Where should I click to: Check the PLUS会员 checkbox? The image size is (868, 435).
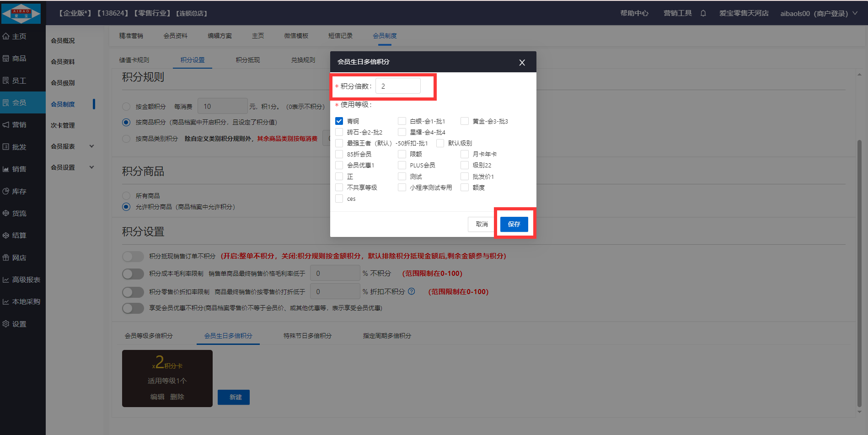pyautogui.click(x=402, y=165)
